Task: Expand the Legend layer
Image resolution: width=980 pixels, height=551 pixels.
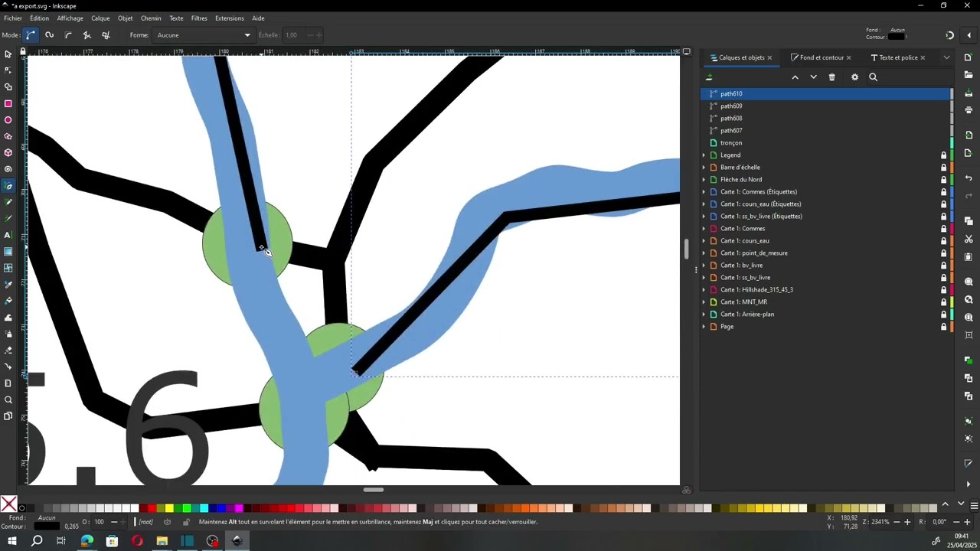Action: click(704, 155)
